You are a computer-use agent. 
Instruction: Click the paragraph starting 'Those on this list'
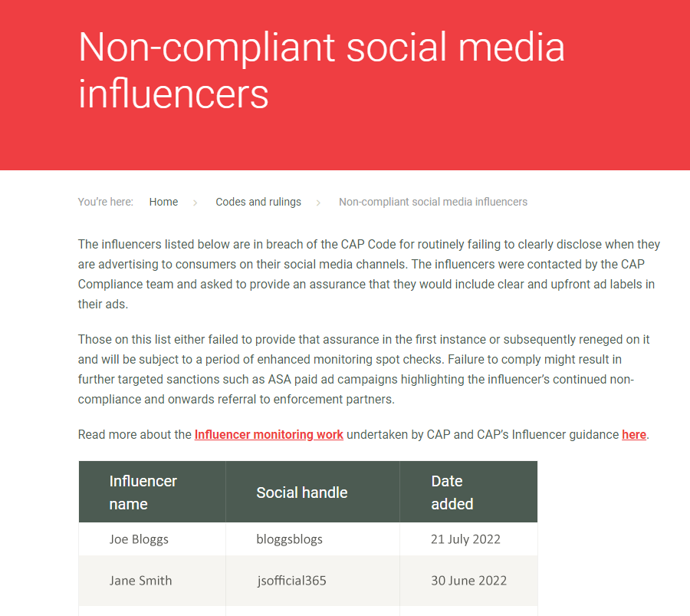click(363, 369)
